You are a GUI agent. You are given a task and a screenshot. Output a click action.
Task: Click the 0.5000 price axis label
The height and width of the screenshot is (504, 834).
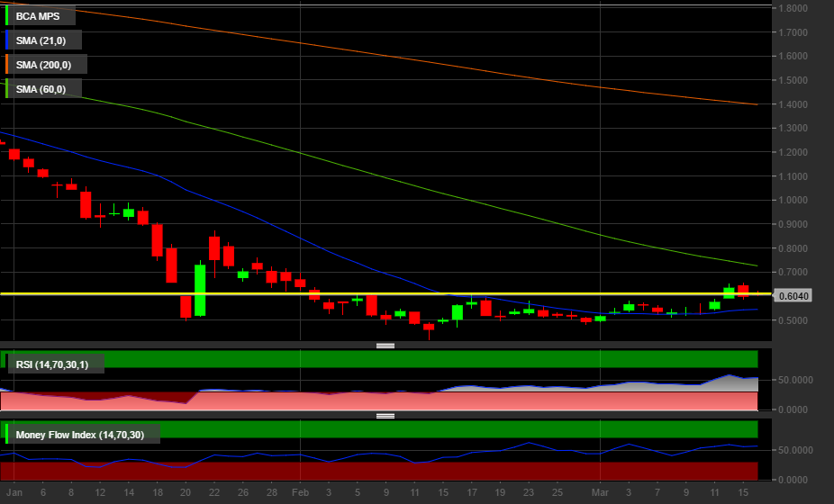tap(793, 320)
